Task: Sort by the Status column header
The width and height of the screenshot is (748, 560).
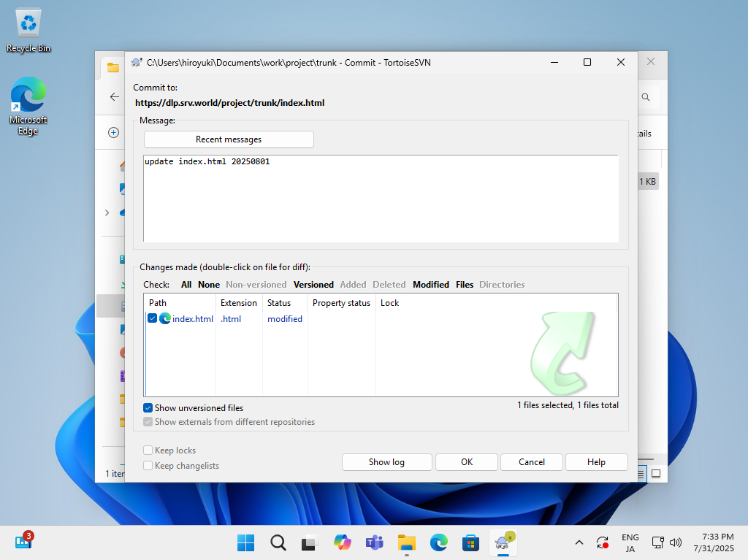Action: [x=285, y=303]
